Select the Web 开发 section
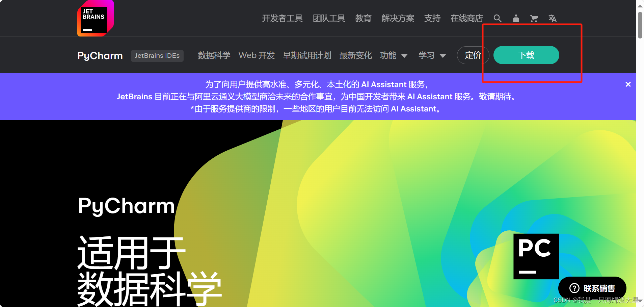 256,55
